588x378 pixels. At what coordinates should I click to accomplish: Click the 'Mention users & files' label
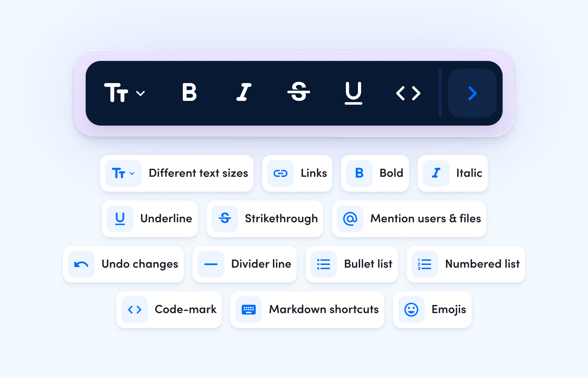point(426,219)
